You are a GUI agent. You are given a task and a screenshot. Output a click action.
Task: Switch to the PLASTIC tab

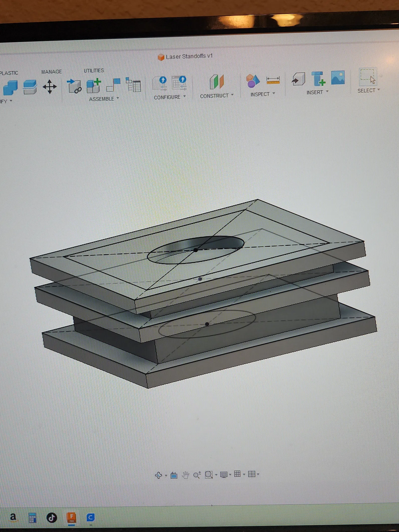pyautogui.click(x=9, y=73)
